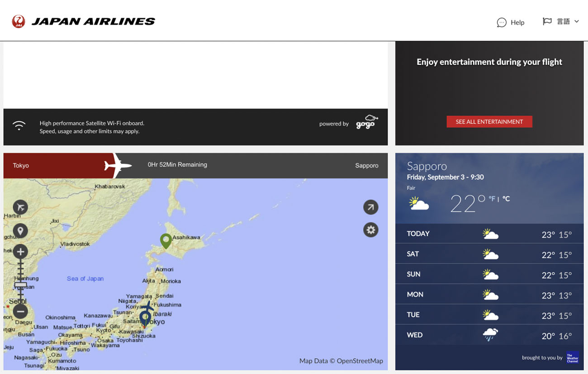Open the 言語 language dropdown
Screen dimensions: 588x374
coord(561,21)
